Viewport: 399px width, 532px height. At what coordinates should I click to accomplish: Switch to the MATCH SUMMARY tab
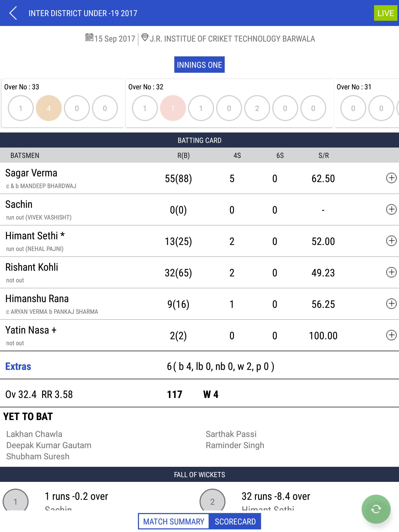(x=174, y=521)
